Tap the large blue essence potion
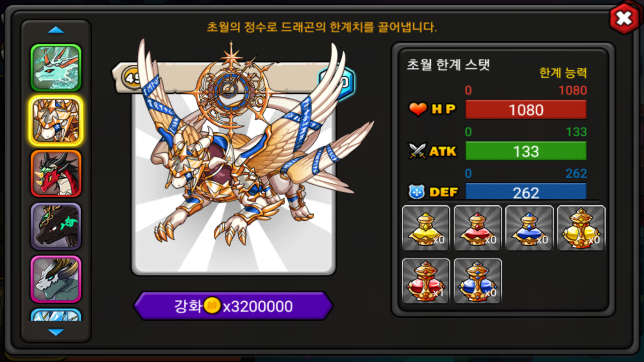This screenshot has height=362, width=644. [478, 281]
